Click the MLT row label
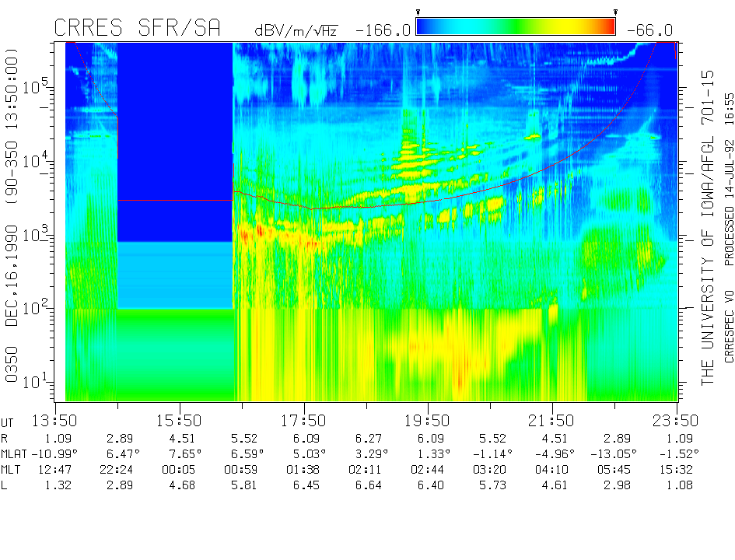 11,470
